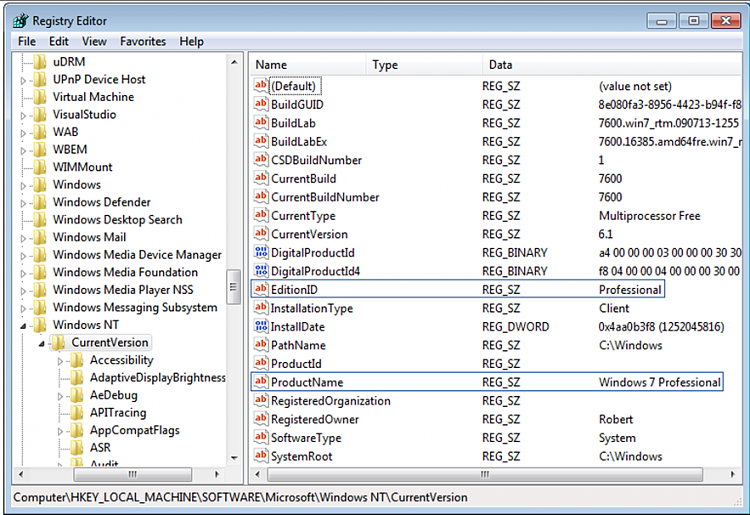This screenshot has width=750, height=515.
Task: Select the WIMMount key
Action: (x=82, y=167)
